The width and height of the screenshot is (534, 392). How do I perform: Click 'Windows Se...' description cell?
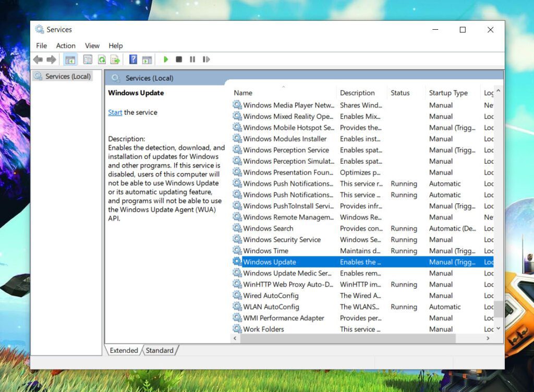coord(361,240)
